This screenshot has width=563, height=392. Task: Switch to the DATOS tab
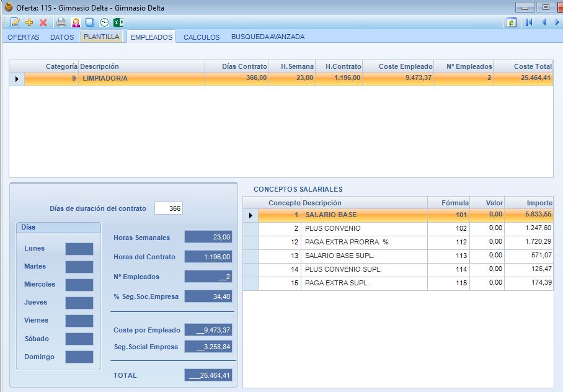(62, 37)
